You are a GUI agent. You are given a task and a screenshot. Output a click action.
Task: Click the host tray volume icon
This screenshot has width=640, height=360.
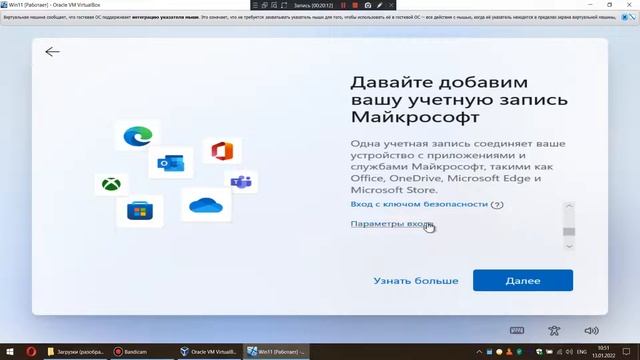pos(569,351)
